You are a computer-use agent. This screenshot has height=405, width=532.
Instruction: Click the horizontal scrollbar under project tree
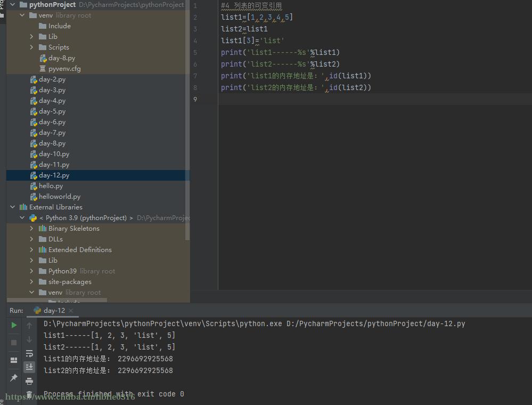pyautogui.click(x=56, y=300)
